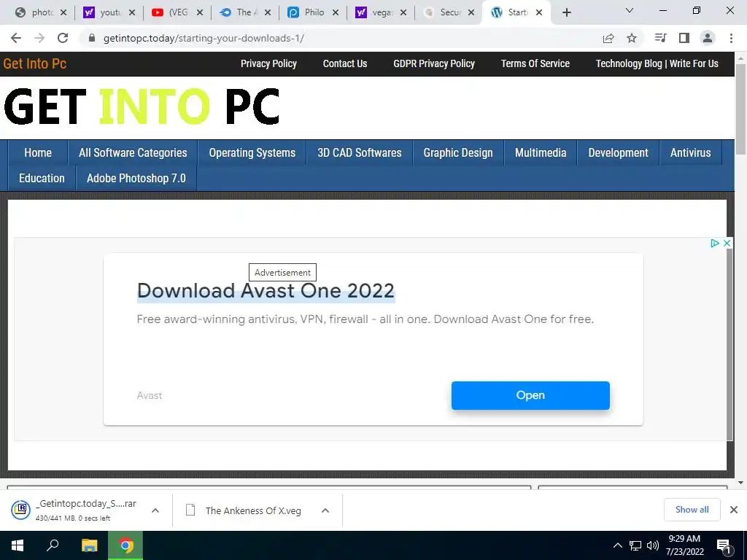Bookmark this page with the star icon
747x560 pixels.
click(x=632, y=38)
